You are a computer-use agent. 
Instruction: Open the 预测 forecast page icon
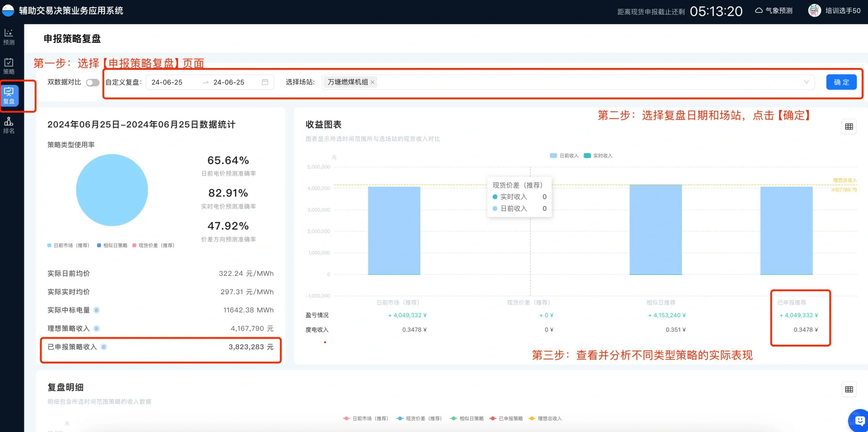(x=9, y=37)
